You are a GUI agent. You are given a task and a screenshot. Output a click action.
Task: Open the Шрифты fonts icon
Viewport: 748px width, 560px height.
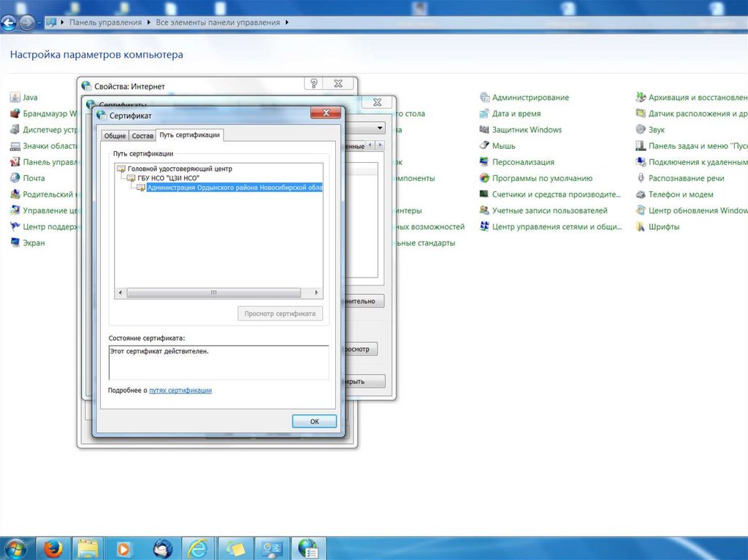pyautogui.click(x=641, y=227)
